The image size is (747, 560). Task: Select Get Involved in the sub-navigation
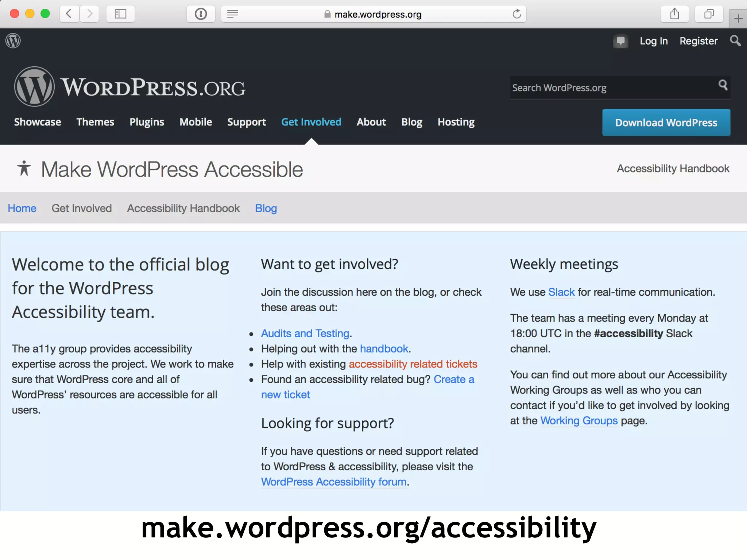82,208
